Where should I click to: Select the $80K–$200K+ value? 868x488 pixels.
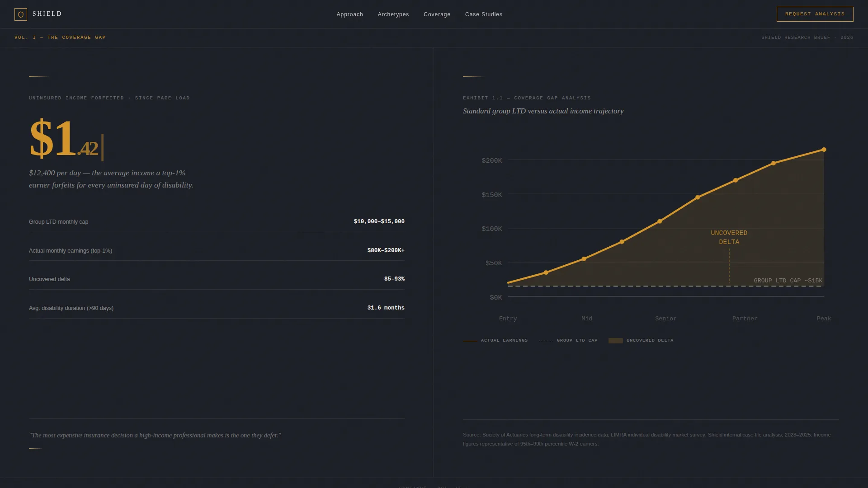(x=386, y=250)
